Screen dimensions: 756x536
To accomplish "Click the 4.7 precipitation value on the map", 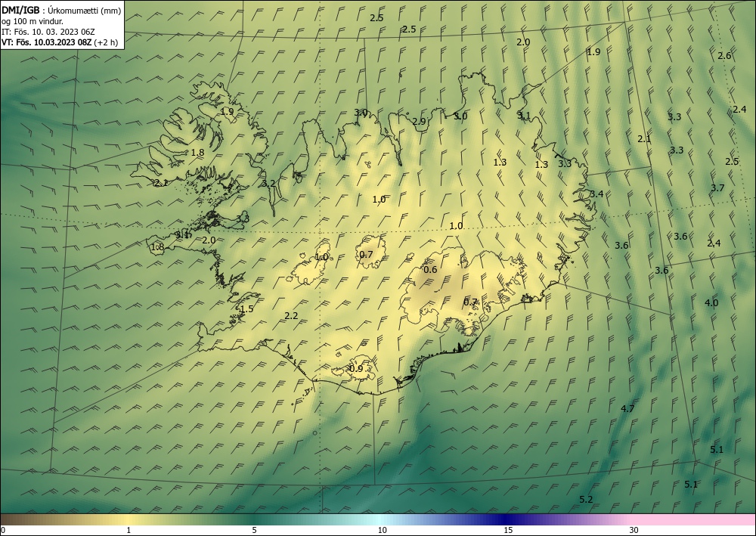I will [x=627, y=409].
